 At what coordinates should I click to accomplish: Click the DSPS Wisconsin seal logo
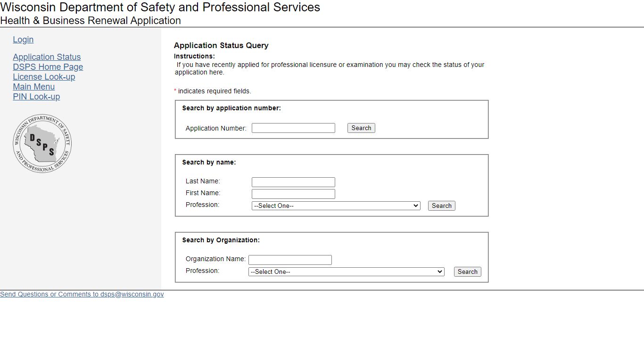[42, 143]
